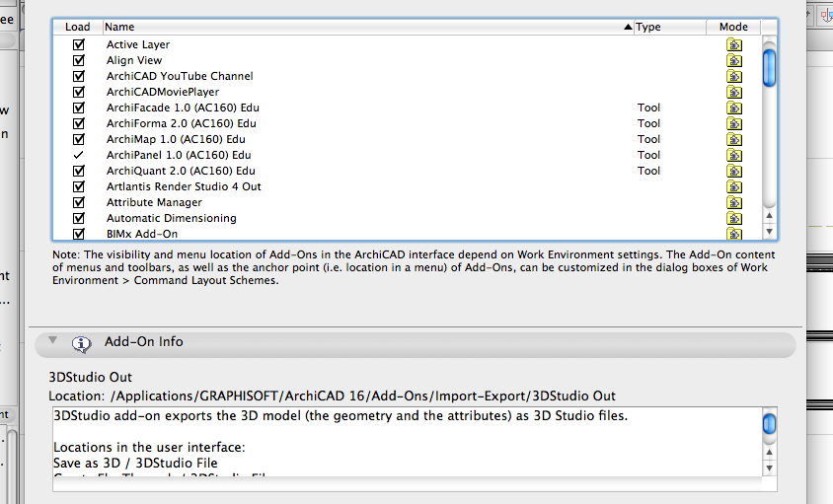
Task: Click Mode icon for ArchiPanel 1.0
Action: click(x=734, y=155)
